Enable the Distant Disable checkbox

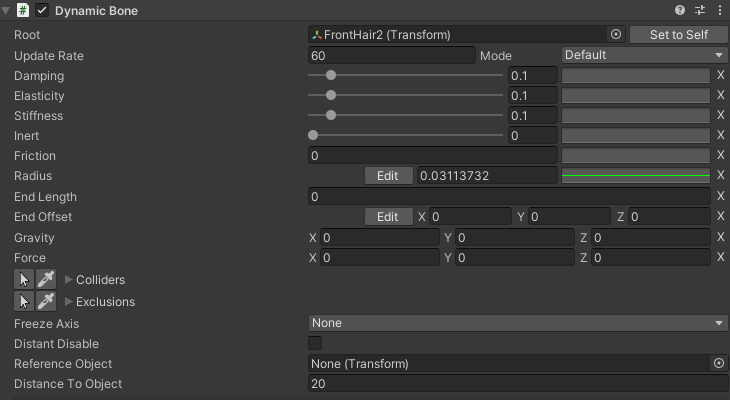pyautogui.click(x=315, y=343)
